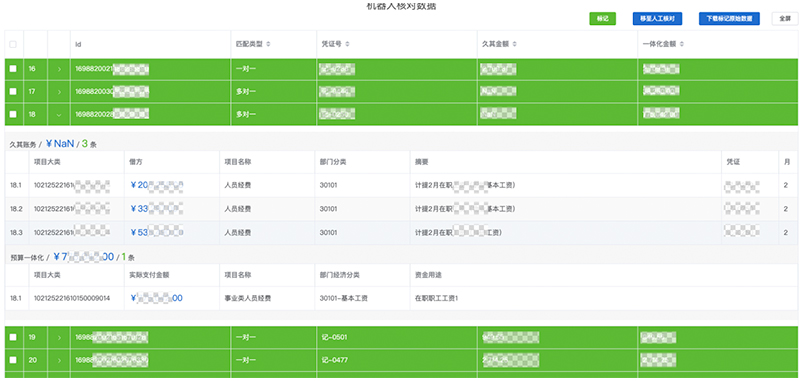Viewport: 800px width, 381px height.
Task: Click the 久其金额 column header
Action: 496,44
